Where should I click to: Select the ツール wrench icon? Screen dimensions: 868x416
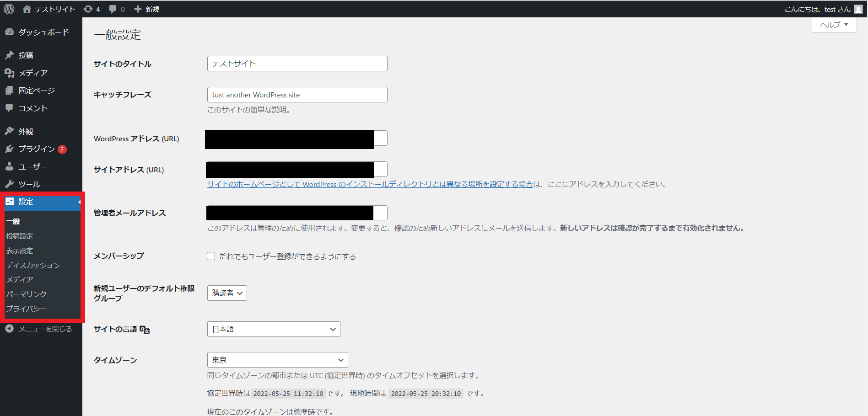(x=9, y=184)
